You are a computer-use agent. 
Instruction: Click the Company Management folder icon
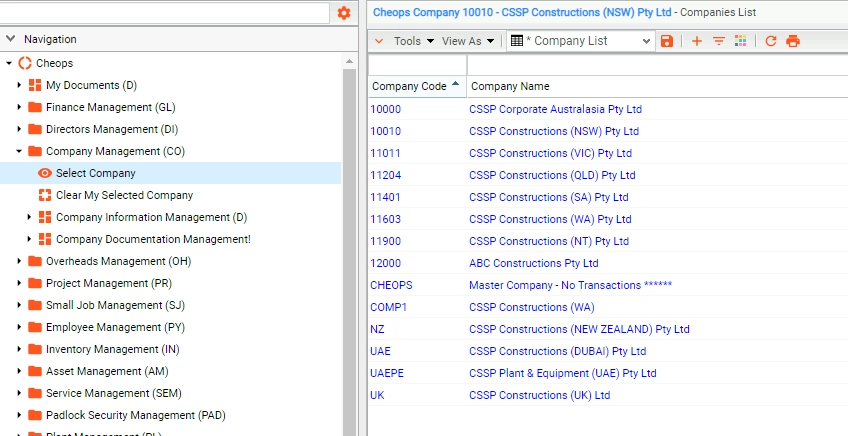coord(35,151)
